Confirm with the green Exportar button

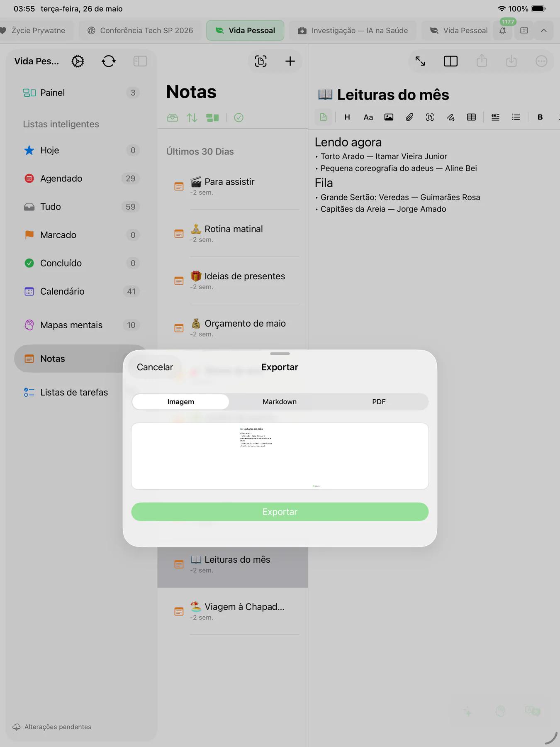tap(280, 512)
